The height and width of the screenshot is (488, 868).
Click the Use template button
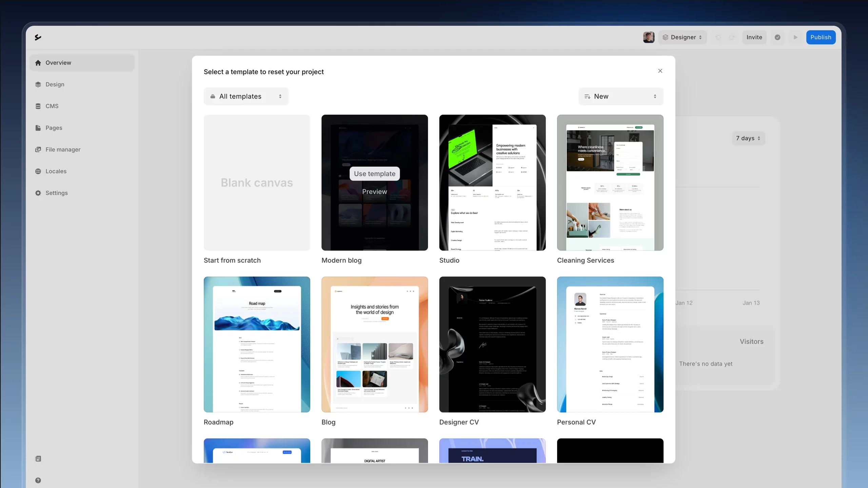375,174
